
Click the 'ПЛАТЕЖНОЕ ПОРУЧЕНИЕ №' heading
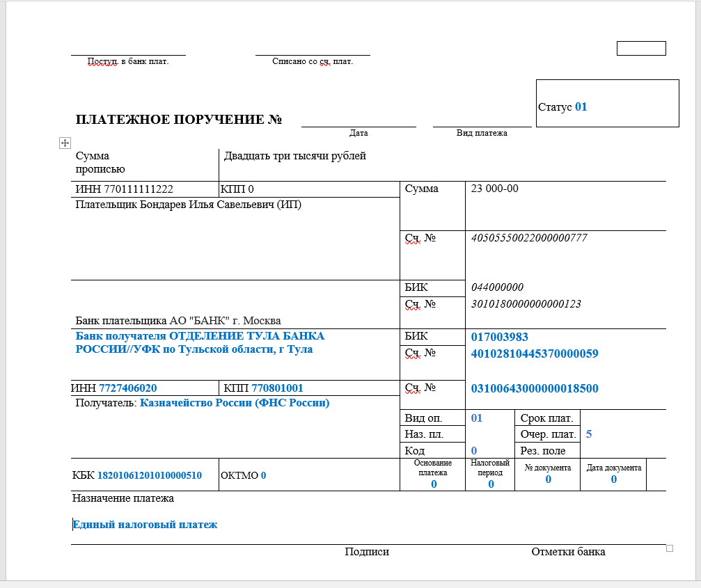click(x=178, y=120)
